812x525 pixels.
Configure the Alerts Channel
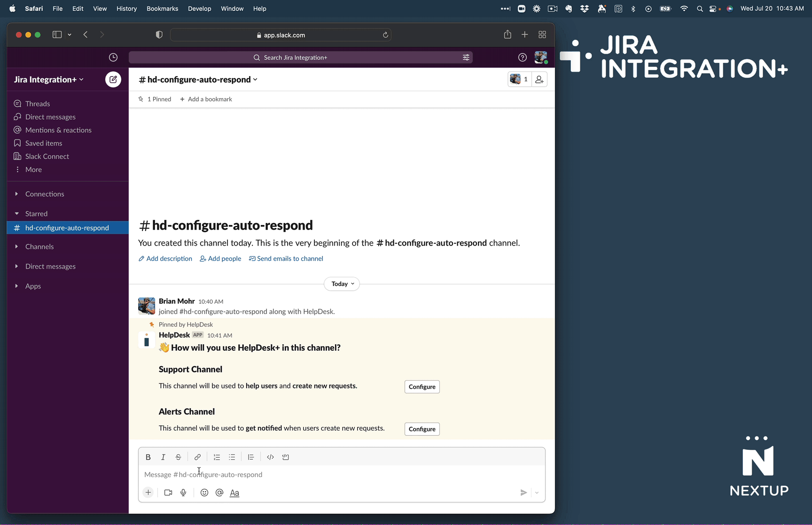point(422,429)
